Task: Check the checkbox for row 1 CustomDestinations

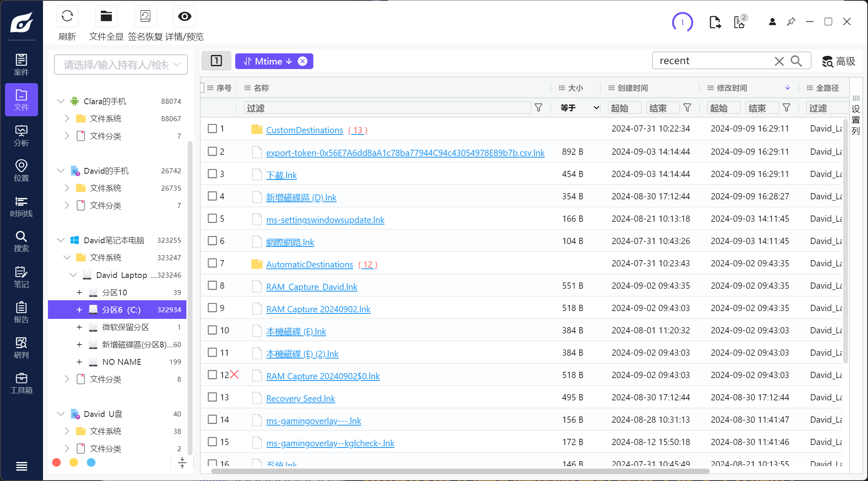Action: point(212,129)
